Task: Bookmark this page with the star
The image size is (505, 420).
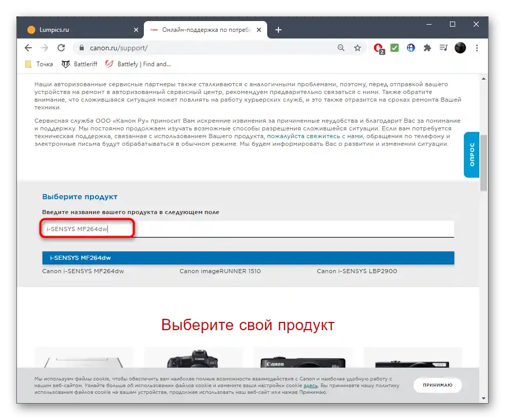Action: click(x=358, y=48)
